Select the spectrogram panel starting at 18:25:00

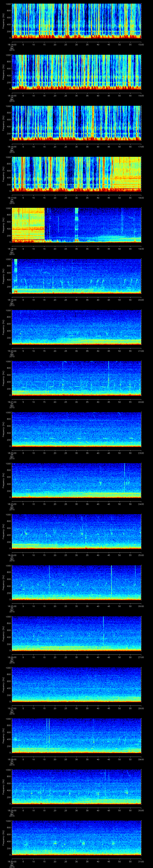tap(77, 583)
